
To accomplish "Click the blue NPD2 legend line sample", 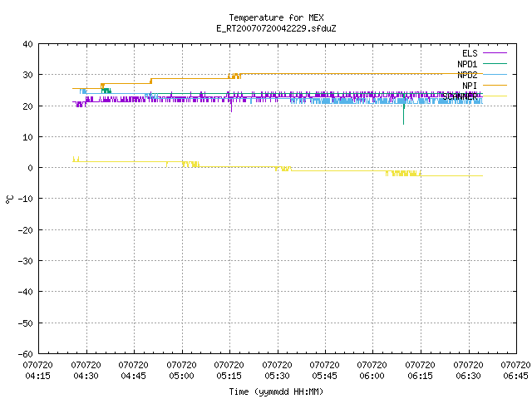I will coord(495,75).
